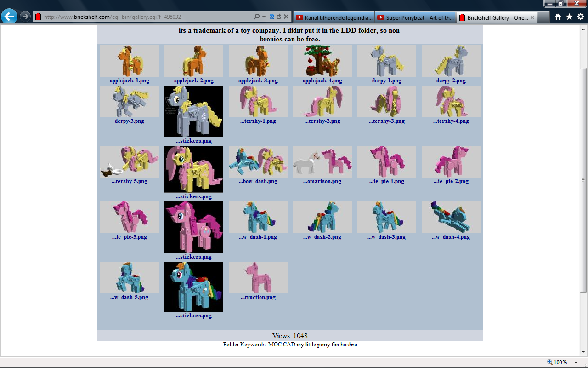Open favorites with the star icon

[569, 17]
